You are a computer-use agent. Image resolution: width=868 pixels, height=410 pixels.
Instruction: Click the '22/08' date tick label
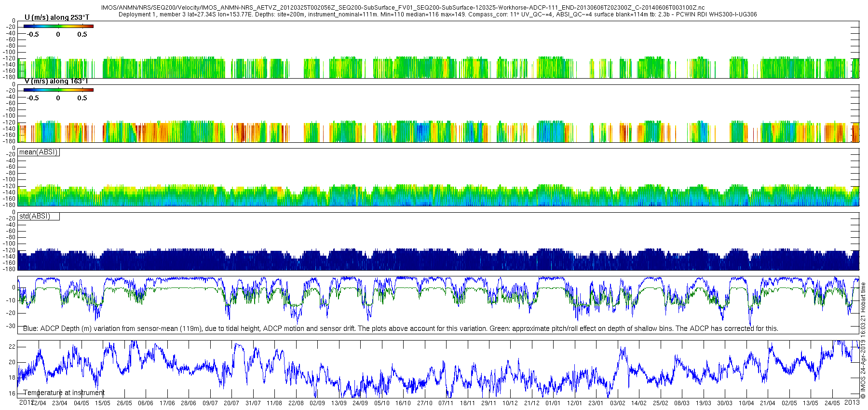coord(296,403)
